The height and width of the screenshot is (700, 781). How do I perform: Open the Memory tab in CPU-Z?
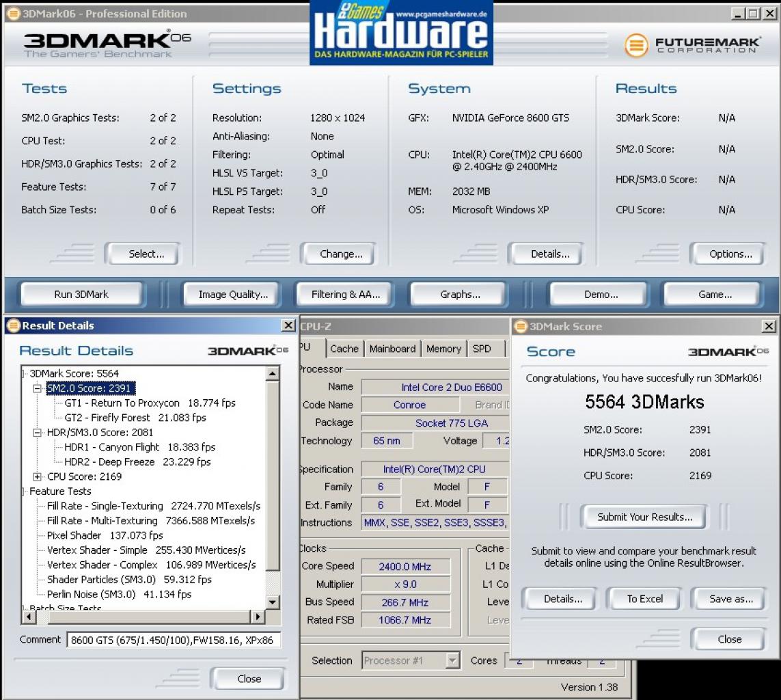443,349
